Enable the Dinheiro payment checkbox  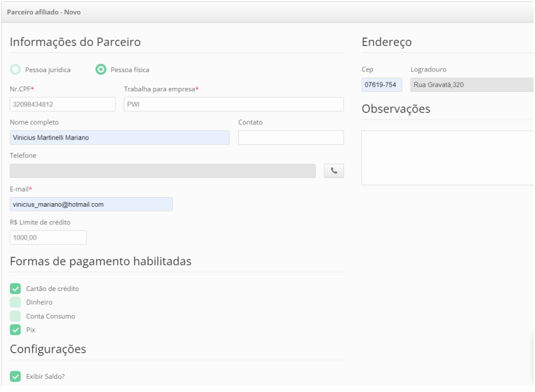16,302
